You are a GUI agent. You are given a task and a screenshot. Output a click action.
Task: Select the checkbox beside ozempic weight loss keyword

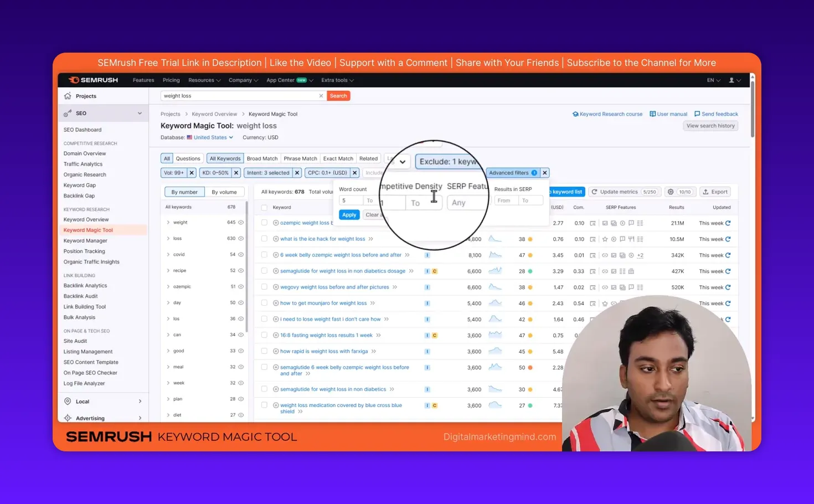(264, 223)
